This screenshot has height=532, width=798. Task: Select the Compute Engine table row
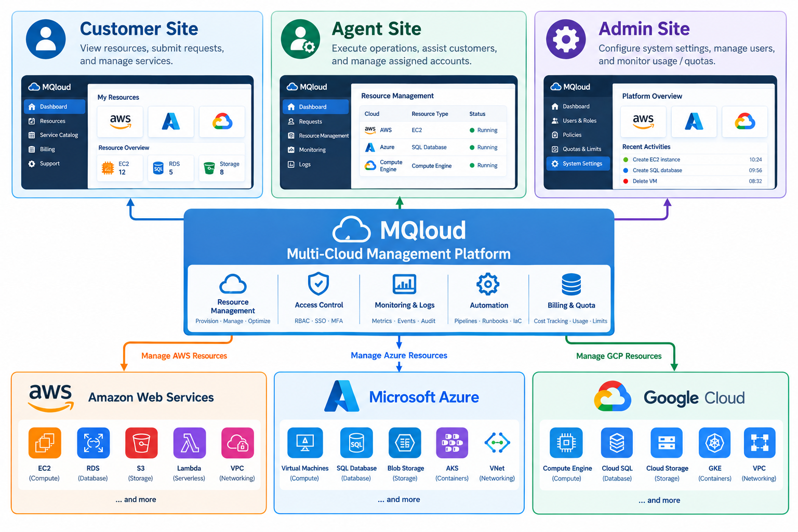coord(433,166)
